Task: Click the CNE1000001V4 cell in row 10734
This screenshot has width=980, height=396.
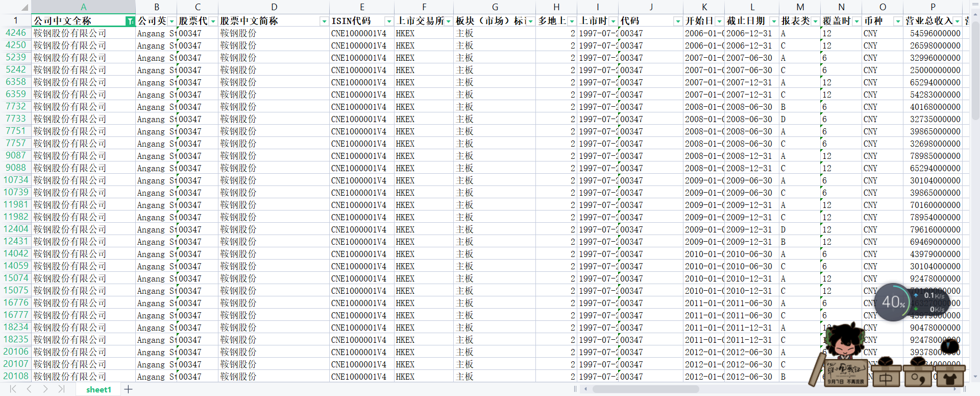Action: click(x=362, y=180)
